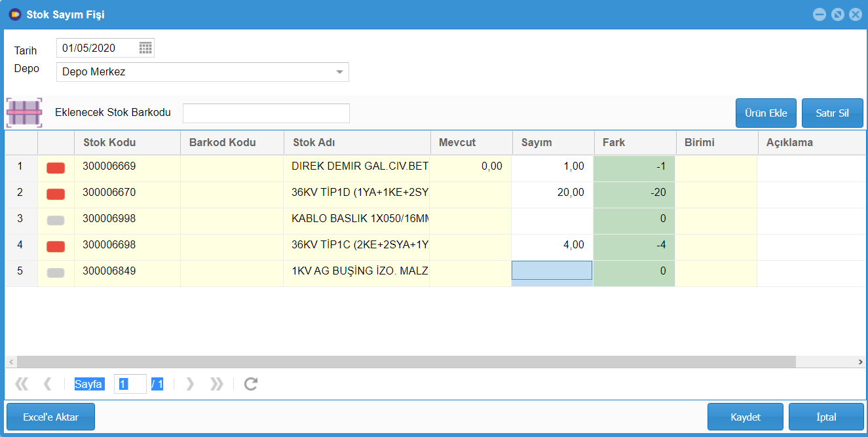Click red status marker for 300006698
868x437 pixels.
[56, 247]
